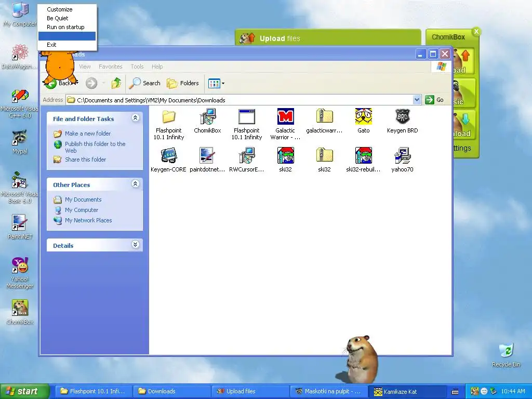The width and height of the screenshot is (532, 399).
Task: Toggle the Folders pane
Action: point(182,83)
